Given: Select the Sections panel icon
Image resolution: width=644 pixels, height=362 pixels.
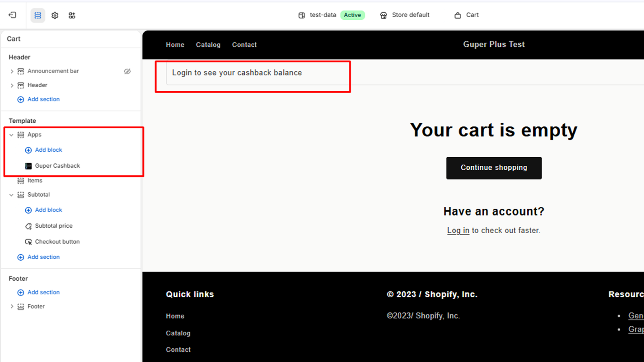Looking at the screenshot, I should tap(38, 15).
